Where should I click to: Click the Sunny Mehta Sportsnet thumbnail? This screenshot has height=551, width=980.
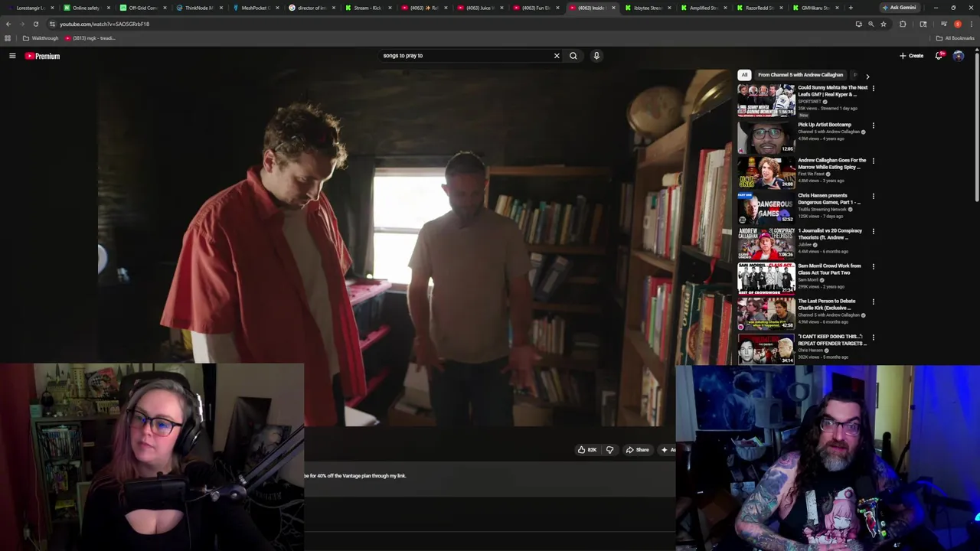[766, 99]
